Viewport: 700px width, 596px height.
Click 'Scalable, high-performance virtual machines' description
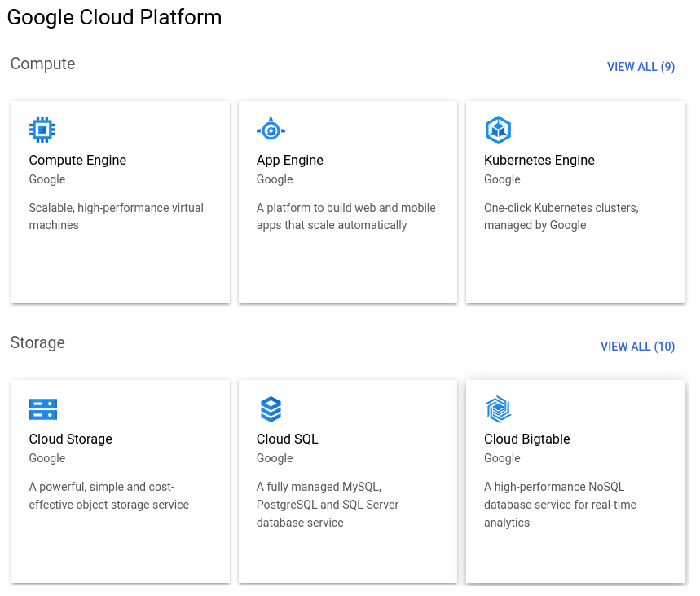coord(116,216)
